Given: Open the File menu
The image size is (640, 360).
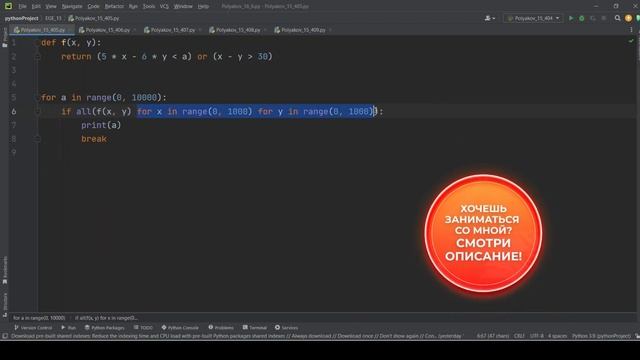Looking at the screenshot, I should 22,6.
